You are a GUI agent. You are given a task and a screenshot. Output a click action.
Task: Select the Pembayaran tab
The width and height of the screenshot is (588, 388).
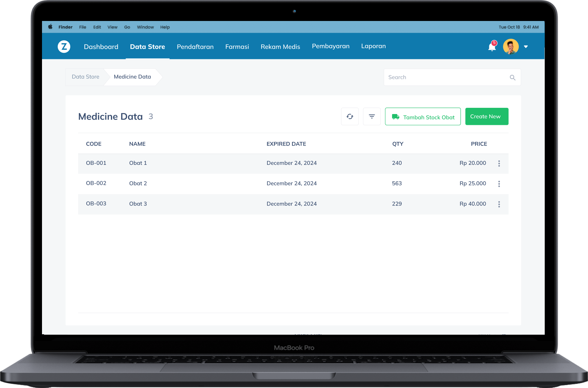pyautogui.click(x=330, y=46)
